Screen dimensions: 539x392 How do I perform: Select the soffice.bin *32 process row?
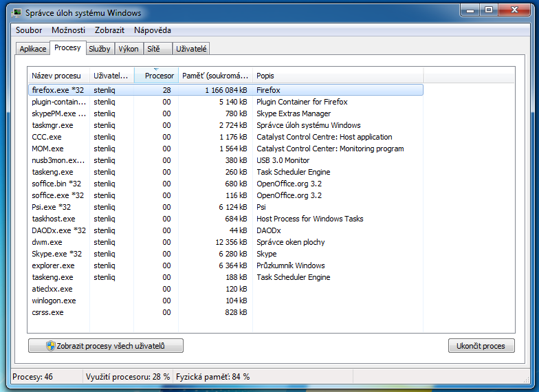click(x=225, y=184)
